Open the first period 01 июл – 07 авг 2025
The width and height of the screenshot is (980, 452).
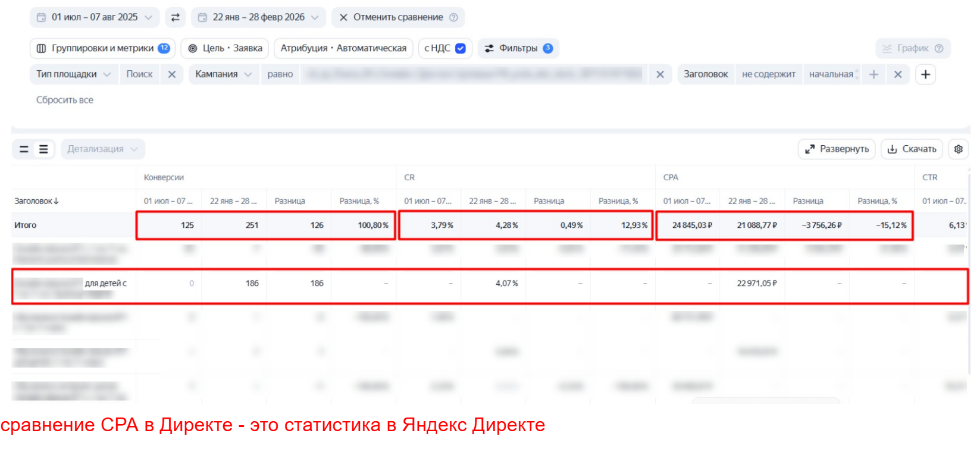point(95,17)
